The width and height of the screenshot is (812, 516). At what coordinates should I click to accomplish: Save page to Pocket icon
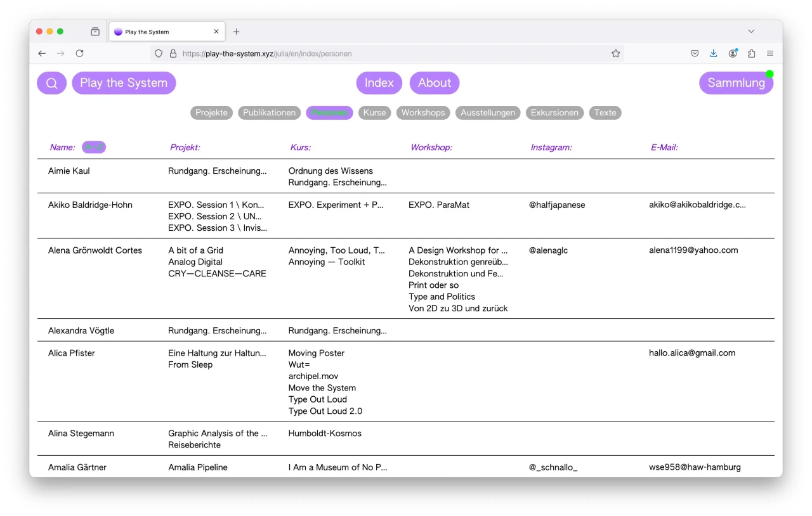point(695,54)
